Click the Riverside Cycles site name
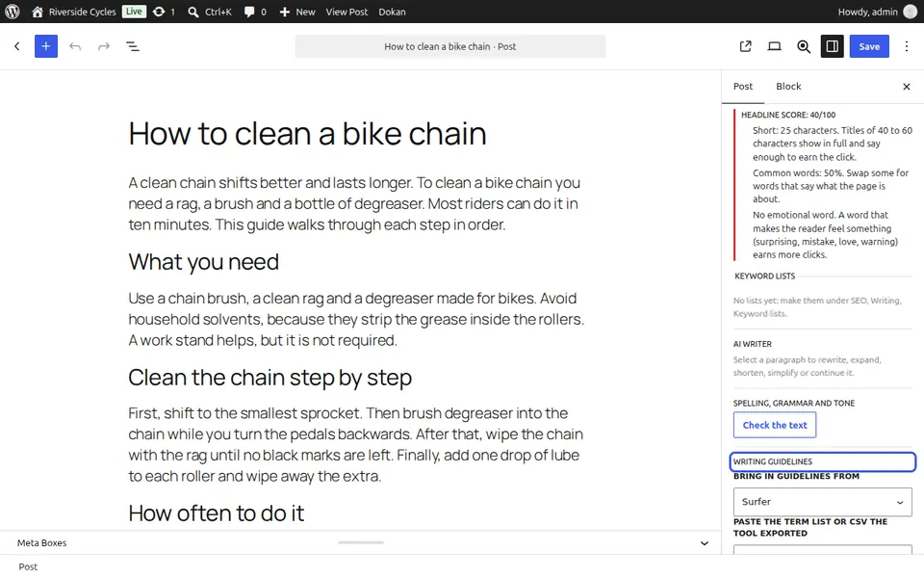924x578 pixels. click(x=83, y=12)
